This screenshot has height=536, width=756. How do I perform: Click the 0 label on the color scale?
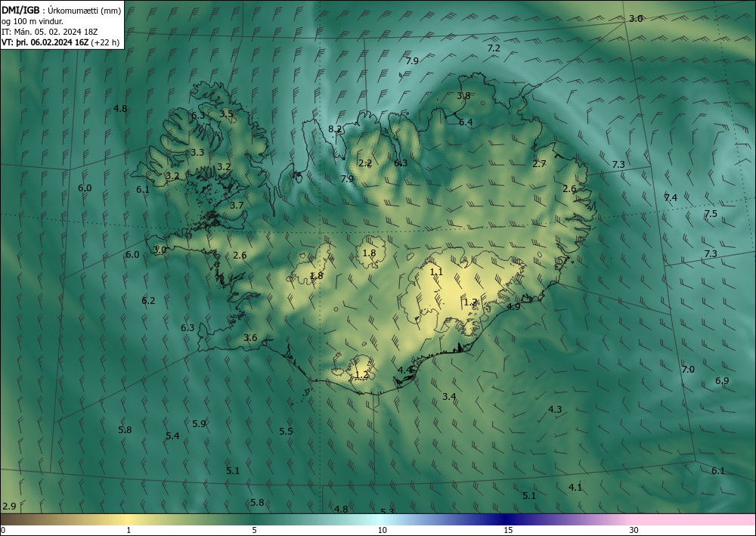(3, 531)
